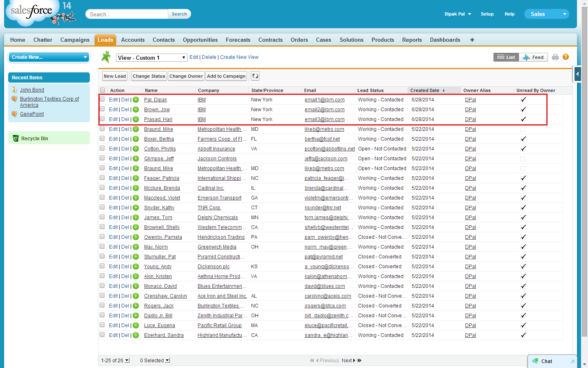Sort by Created Date column header
The width and height of the screenshot is (588, 368).
tap(427, 90)
